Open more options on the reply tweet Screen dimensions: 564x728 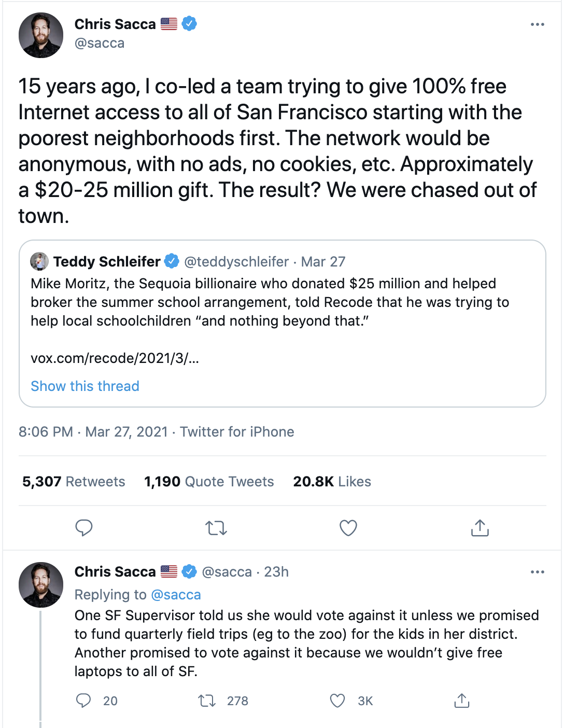click(x=538, y=572)
